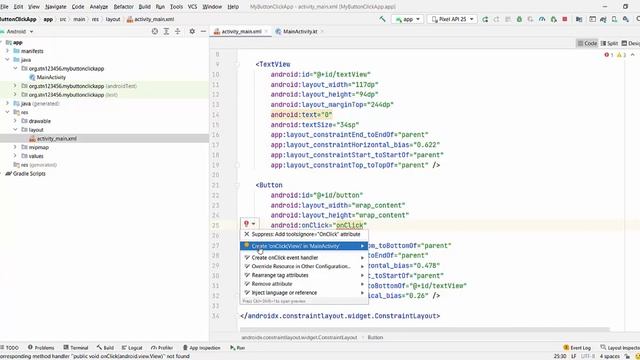Open the AVD Manager icon

[614, 19]
